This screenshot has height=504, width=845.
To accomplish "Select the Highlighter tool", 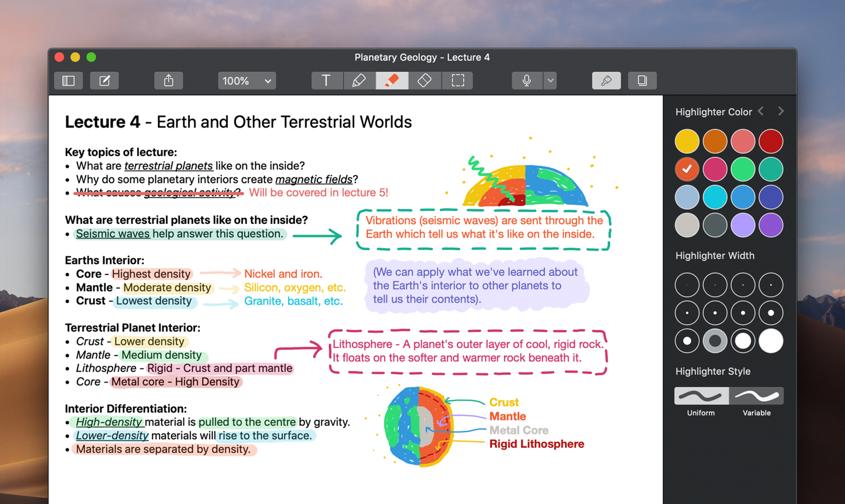I will [x=392, y=81].
